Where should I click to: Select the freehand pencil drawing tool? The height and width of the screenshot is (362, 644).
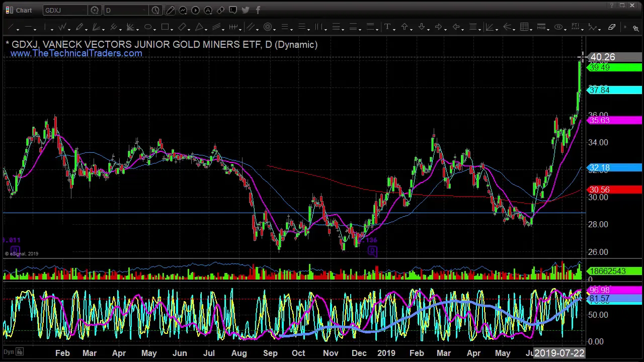[x=79, y=27]
